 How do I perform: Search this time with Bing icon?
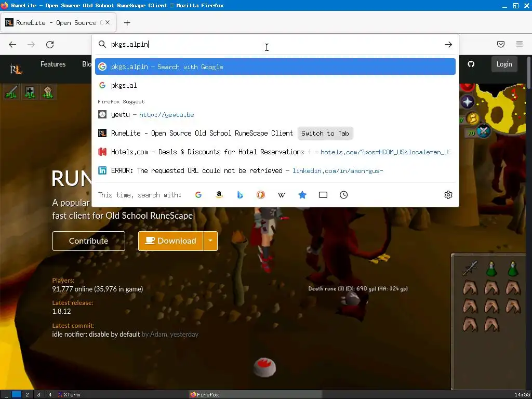(x=240, y=195)
